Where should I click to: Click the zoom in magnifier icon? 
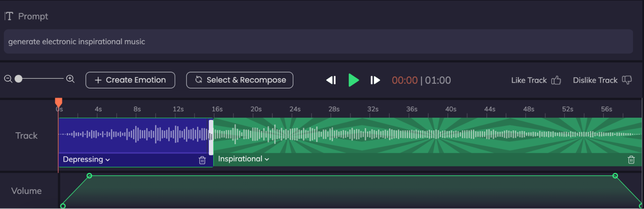[x=70, y=79]
